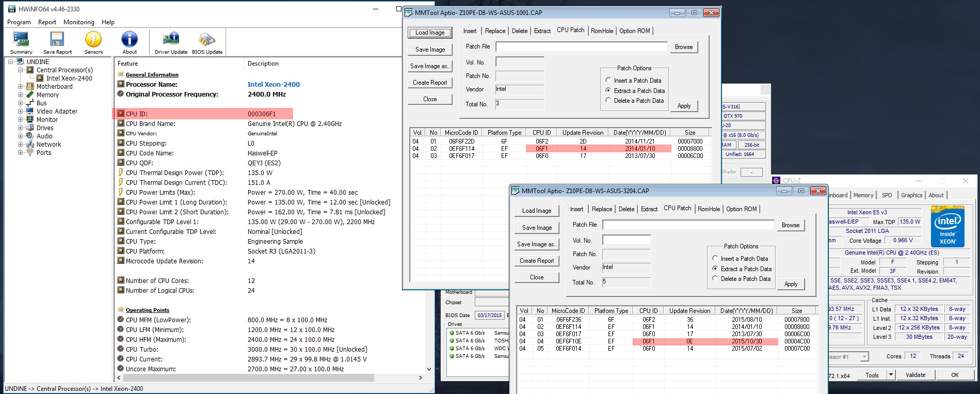The height and width of the screenshot is (394, 980).
Task: Click the UNDINE computer icon in tree
Action: 20,62
